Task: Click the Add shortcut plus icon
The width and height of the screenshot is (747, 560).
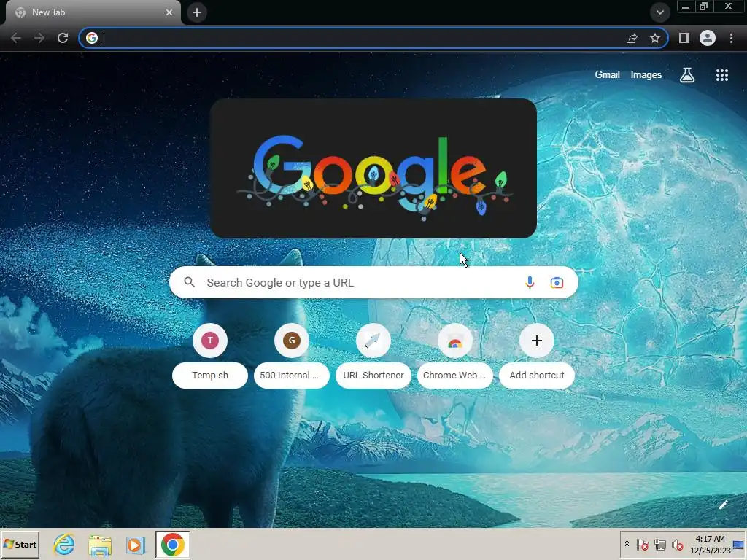Action: pos(537,340)
